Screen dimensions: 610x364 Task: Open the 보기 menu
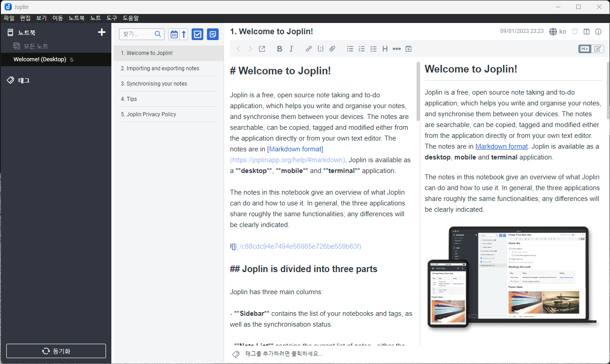point(41,18)
